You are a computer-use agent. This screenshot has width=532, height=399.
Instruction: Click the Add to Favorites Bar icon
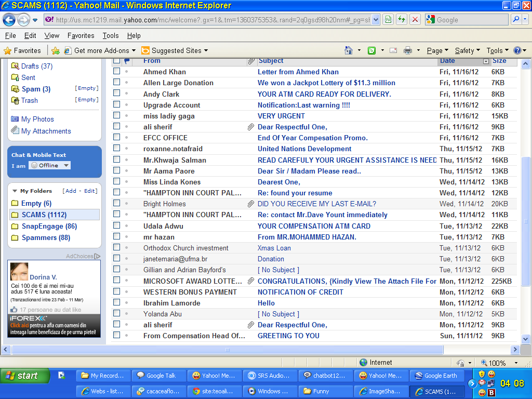click(56, 50)
